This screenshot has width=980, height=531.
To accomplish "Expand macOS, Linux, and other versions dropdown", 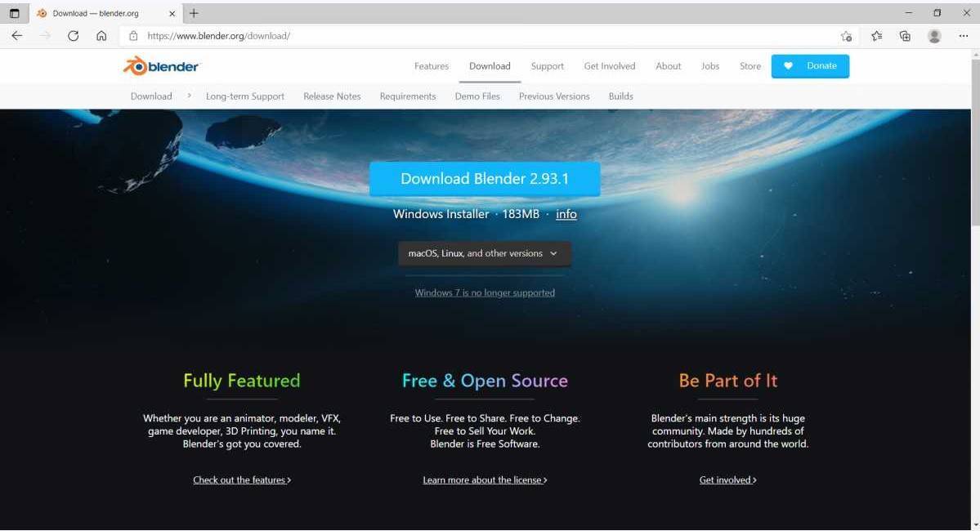I will point(485,253).
